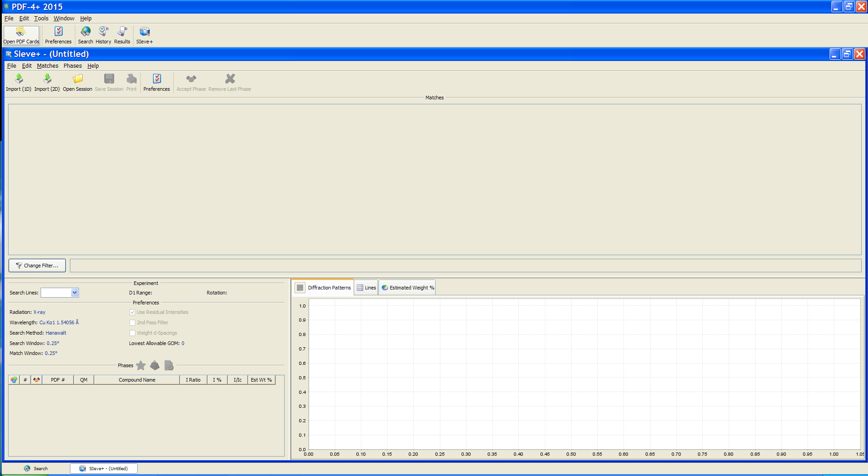This screenshot has height=476, width=868.
Task: Open the SIeve+ File menu
Action: click(12, 66)
